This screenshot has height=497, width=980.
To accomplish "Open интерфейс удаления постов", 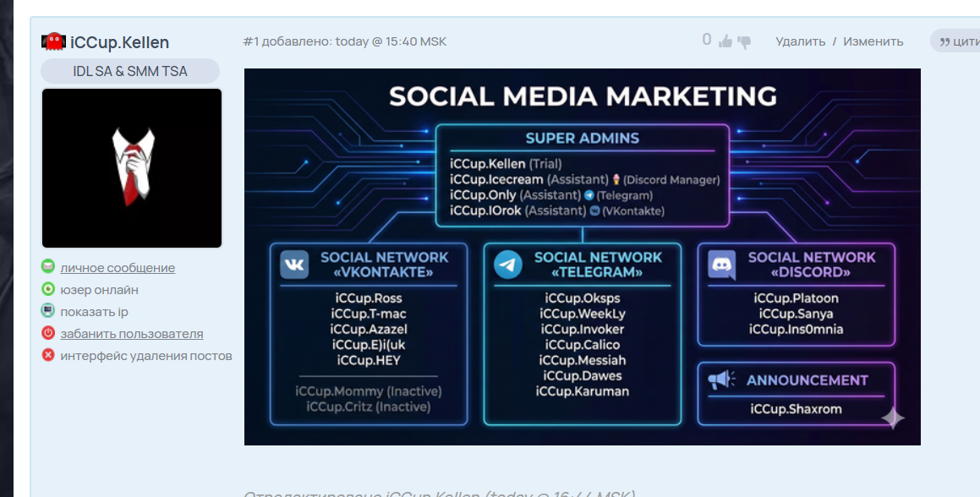I will point(146,356).
